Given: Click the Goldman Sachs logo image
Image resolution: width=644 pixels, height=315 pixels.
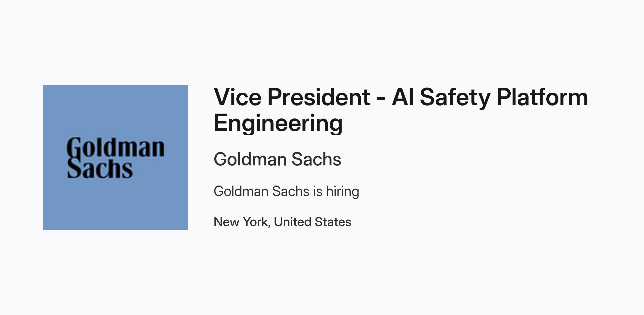Looking at the screenshot, I should tap(115, 158).
